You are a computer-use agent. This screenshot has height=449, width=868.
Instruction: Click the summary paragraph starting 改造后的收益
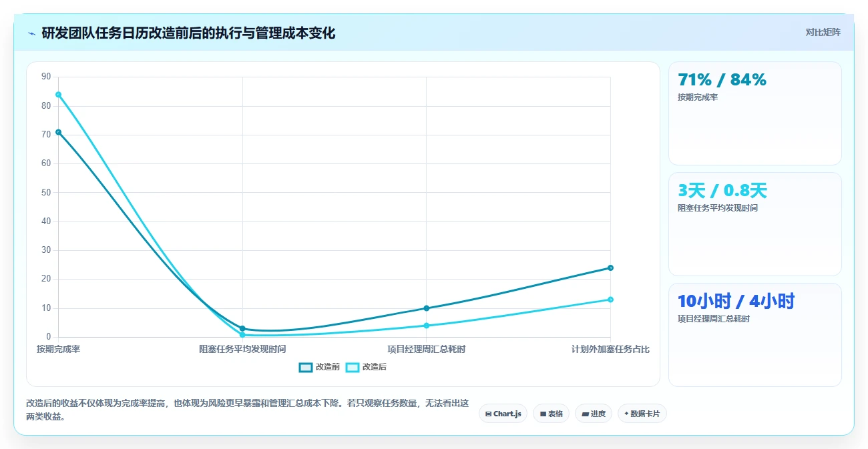(x=247, y=410)
